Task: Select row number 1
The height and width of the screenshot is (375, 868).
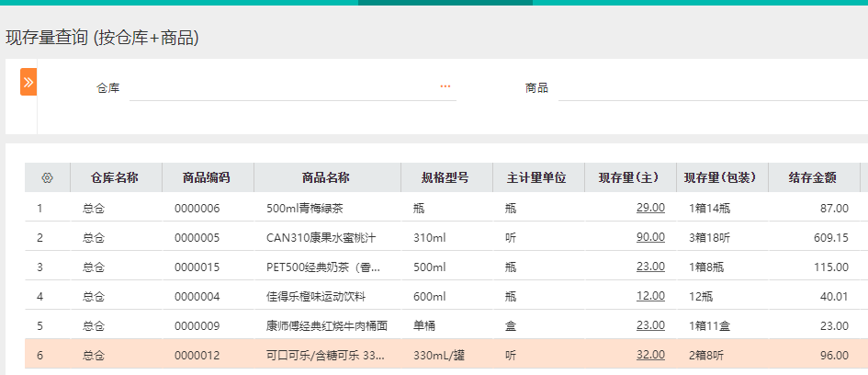Action: point(39,209)
